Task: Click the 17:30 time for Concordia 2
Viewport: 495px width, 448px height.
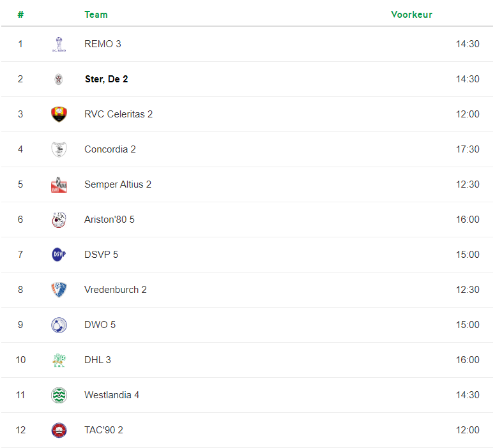Action: pyautogui.click(x=468, y=149)
